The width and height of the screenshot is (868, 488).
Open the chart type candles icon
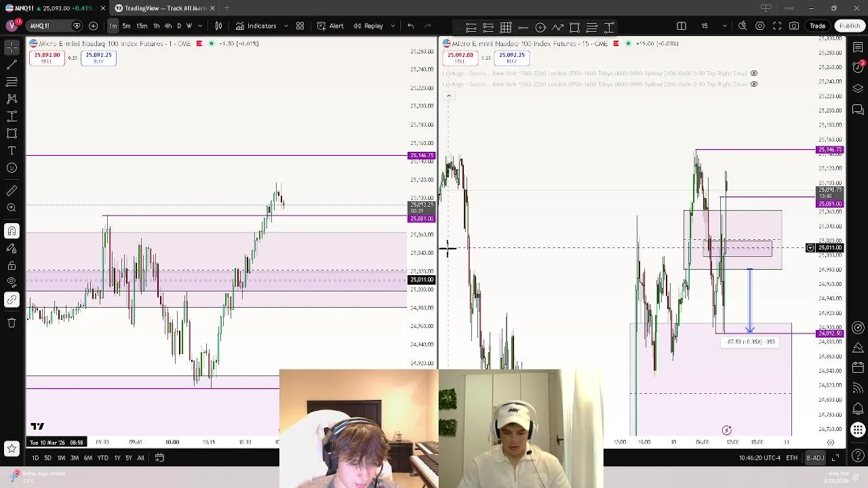[218, 26]
